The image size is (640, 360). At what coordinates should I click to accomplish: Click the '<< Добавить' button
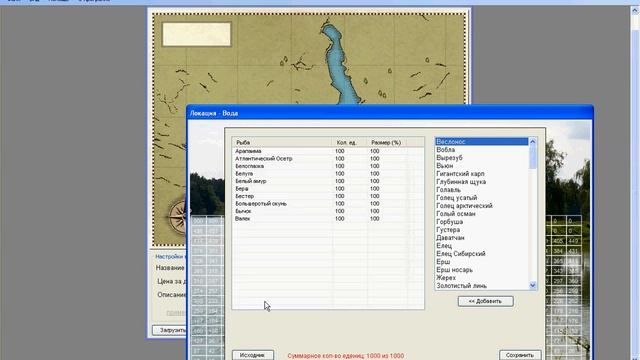click(485, 301)
